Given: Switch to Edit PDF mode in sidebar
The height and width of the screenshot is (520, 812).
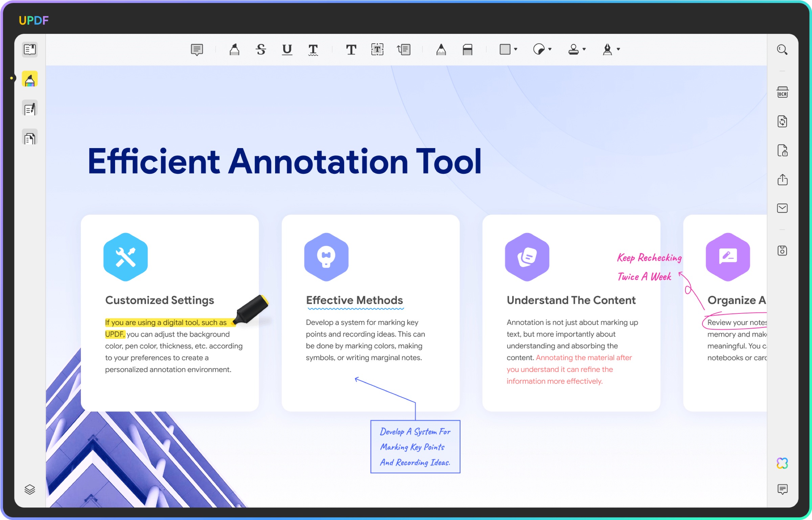Looking at the screenshot, I should [30, 109].
